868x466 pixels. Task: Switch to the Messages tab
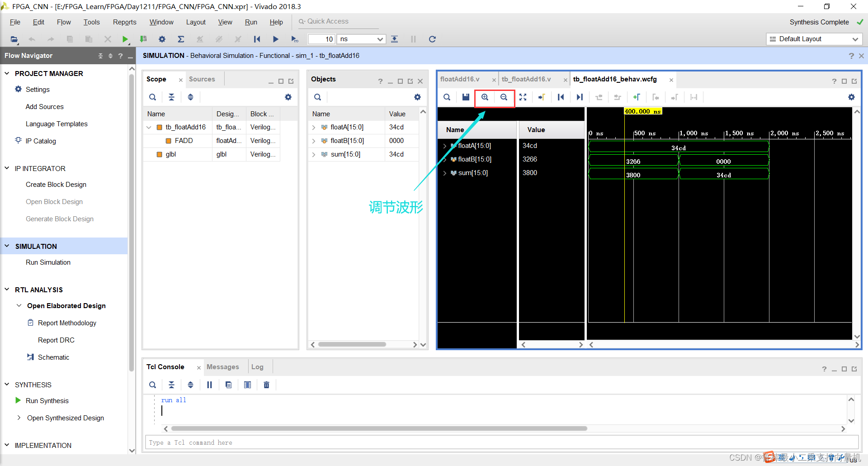click(222, 367)
